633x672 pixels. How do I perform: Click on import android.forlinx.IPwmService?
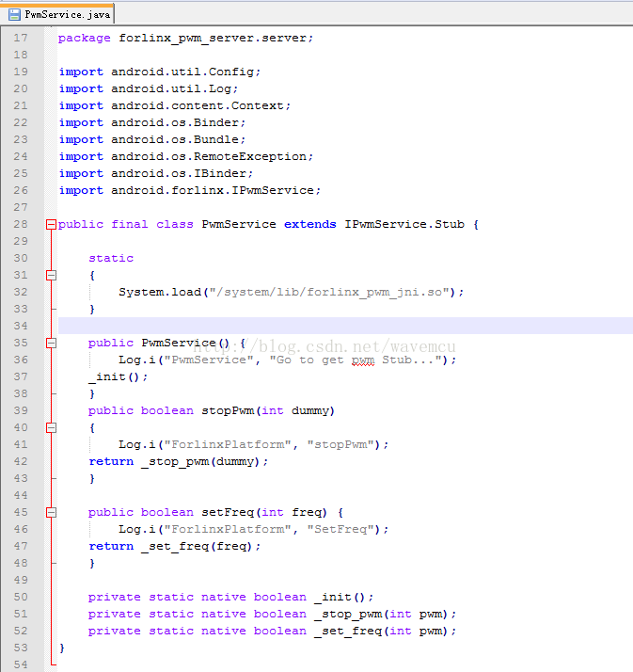coord(190,190)
